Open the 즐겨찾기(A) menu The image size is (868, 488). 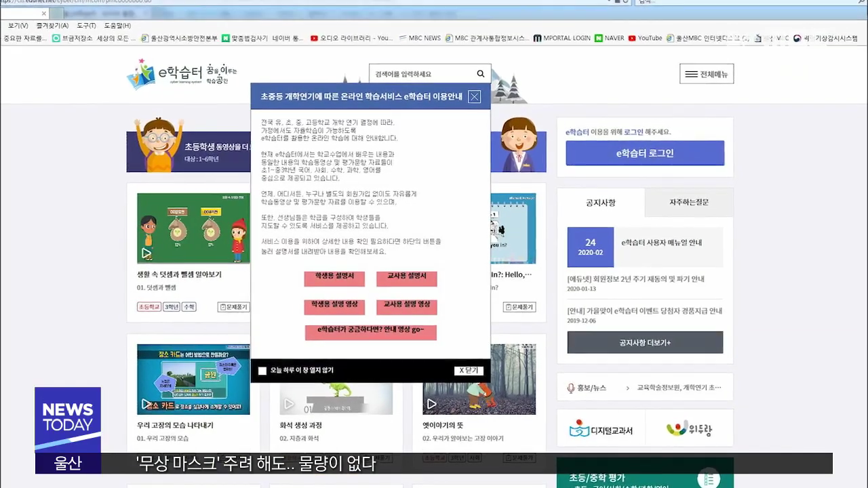coord(52,26)
